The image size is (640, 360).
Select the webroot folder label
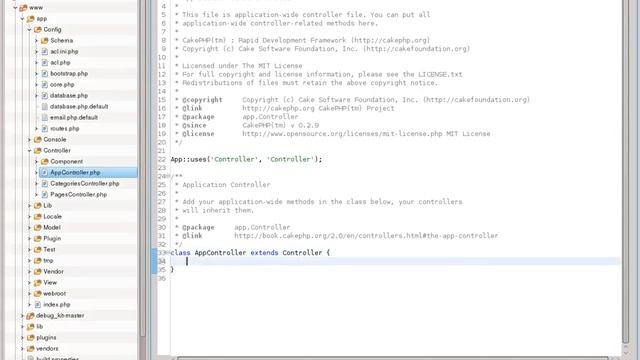54,294
